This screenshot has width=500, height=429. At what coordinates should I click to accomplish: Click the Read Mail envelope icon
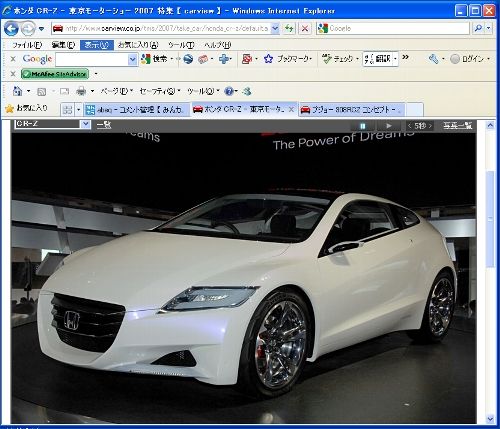click(64, 91)
